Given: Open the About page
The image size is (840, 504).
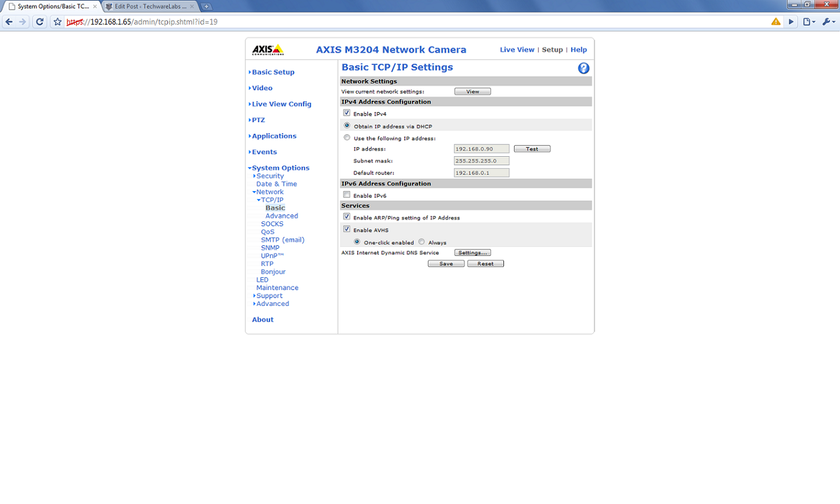Looking at the screenshot, I should (x=263, y=319).
